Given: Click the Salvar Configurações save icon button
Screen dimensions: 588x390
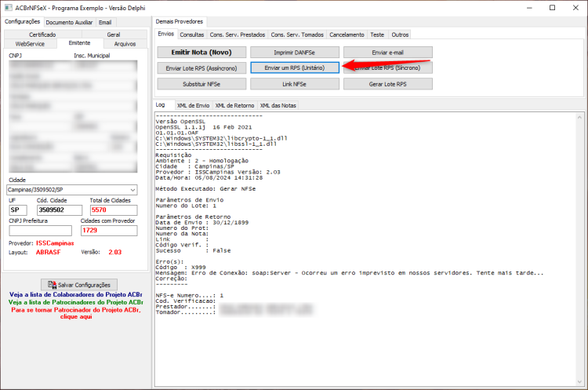Looking at the screenshot, I should tap(78, 285).
